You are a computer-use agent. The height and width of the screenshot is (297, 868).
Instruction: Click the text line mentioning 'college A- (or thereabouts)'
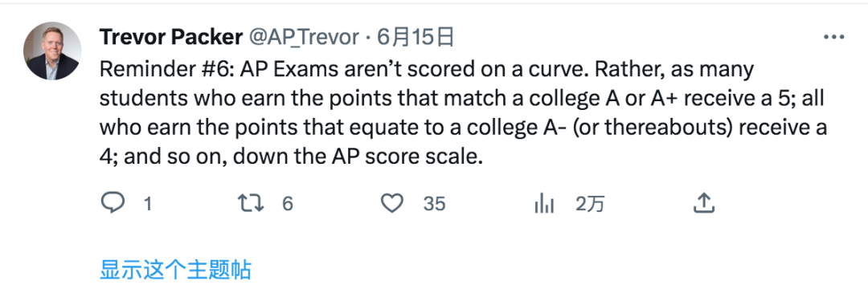coord(464,128)
